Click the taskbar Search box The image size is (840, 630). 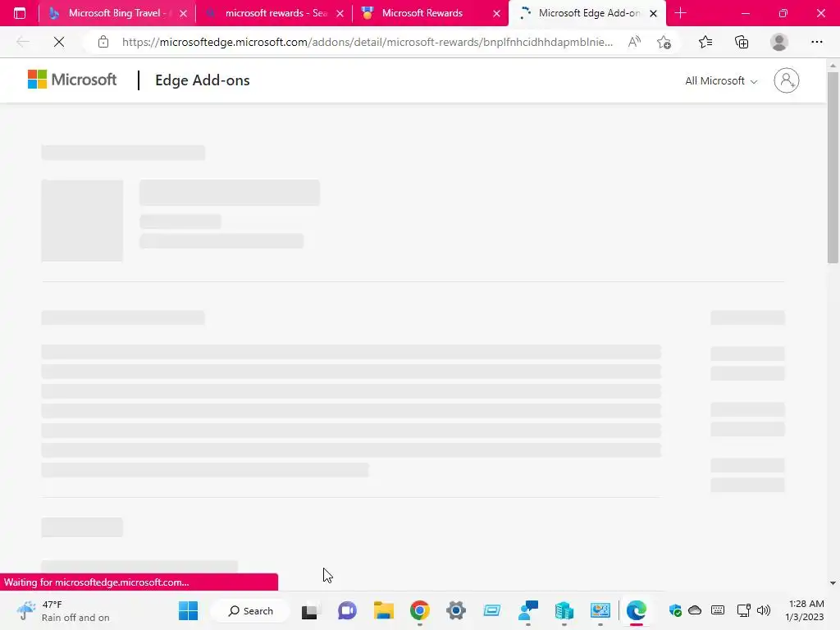[251, 610]
